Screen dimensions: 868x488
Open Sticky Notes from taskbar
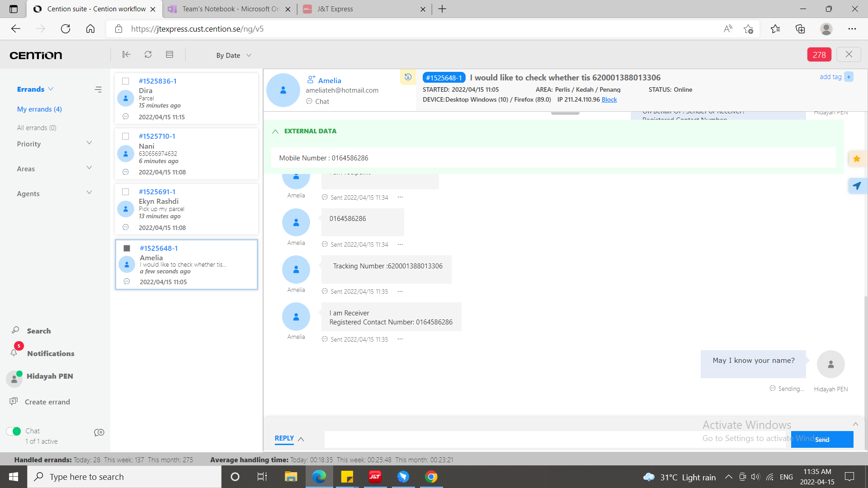pos(347,477)
